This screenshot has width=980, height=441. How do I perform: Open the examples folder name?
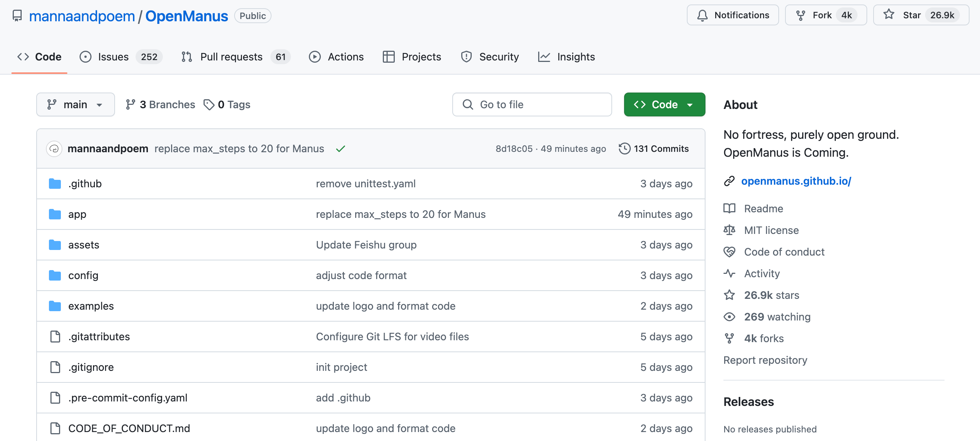click(x=91, y=306)
